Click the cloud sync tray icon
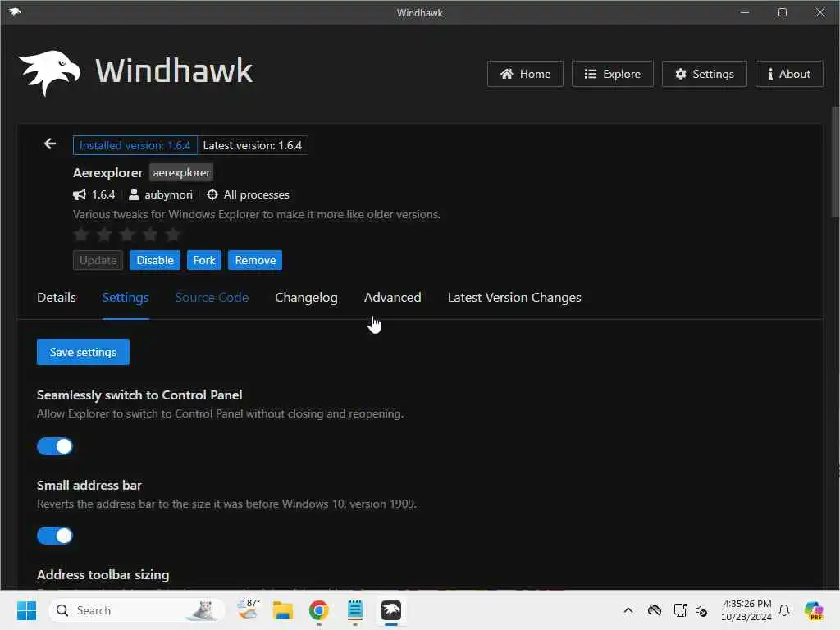This screenshot has width=840, height=630. click(654, 610)
